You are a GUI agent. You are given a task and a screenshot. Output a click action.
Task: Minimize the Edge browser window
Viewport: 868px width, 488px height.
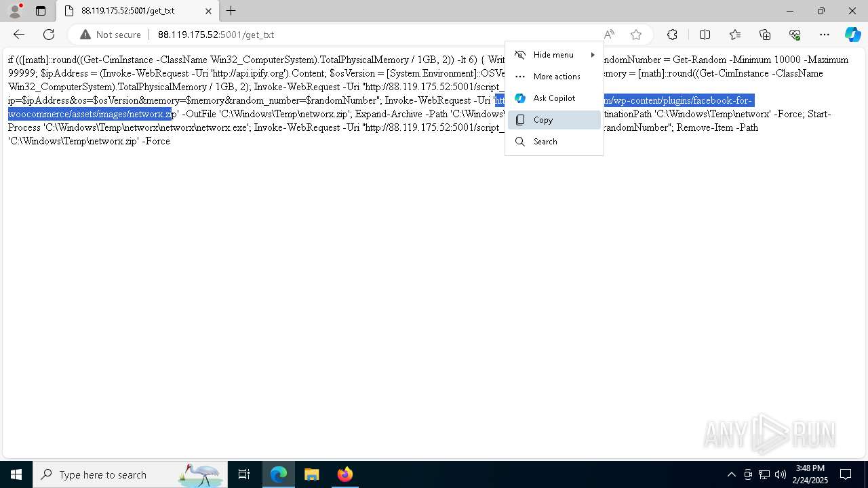coord(790,11)
